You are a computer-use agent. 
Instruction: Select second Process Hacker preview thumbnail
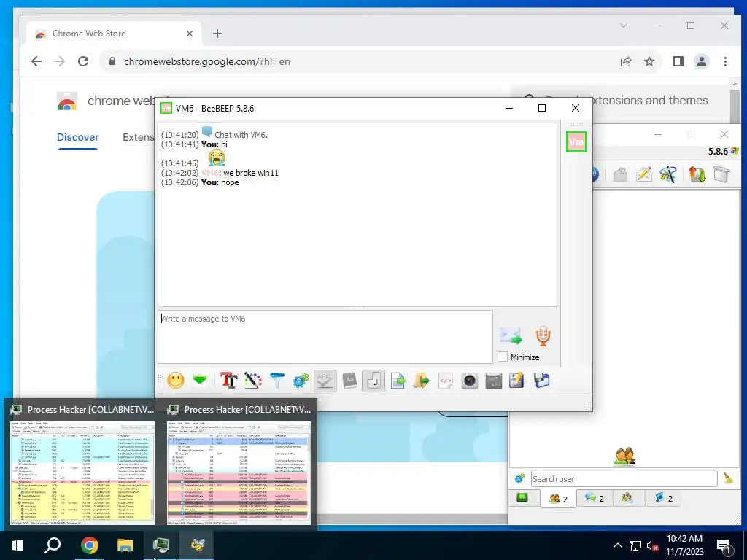click(x=239, y=472)
